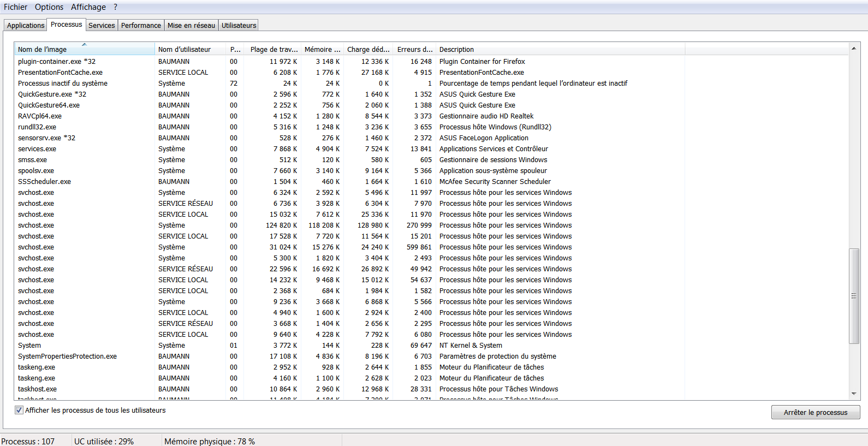Image resolution: width=868 pixels, height=446 pixels.
Task: Open the '?' help menu
Action: [x=115, y=7]
